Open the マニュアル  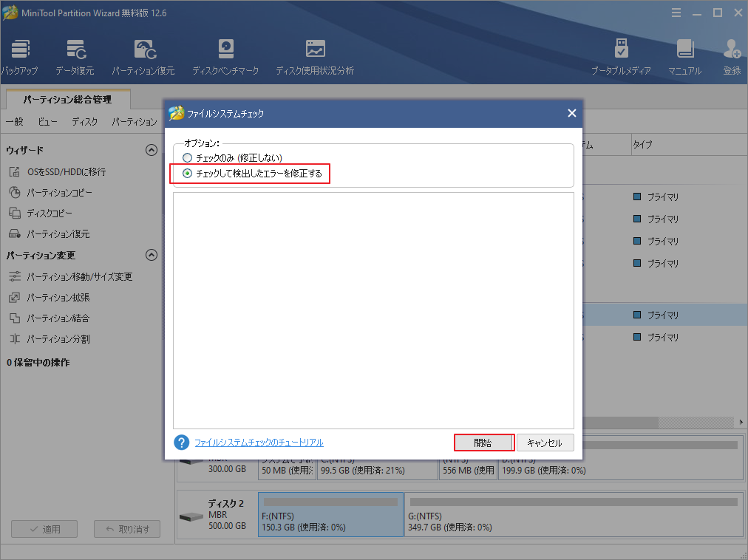point(685,55)
